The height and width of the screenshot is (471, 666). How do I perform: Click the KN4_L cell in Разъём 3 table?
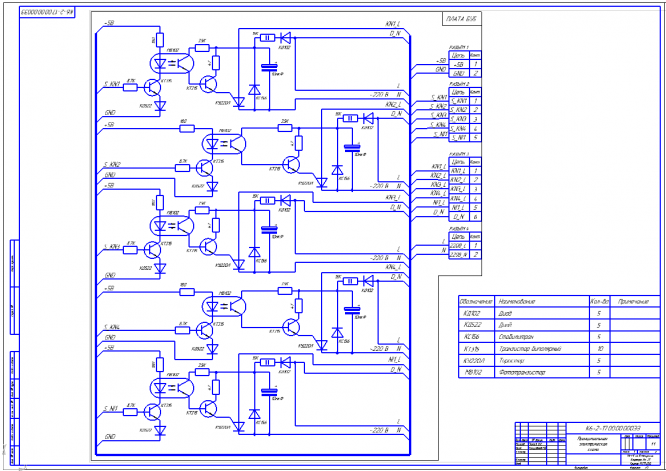pyautogui.click(x=459, y=198)
